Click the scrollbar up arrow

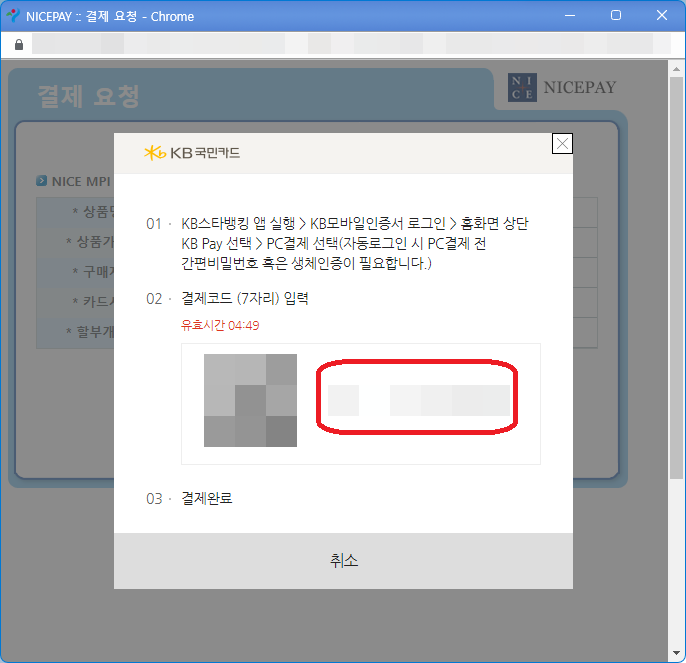[676, 69]
